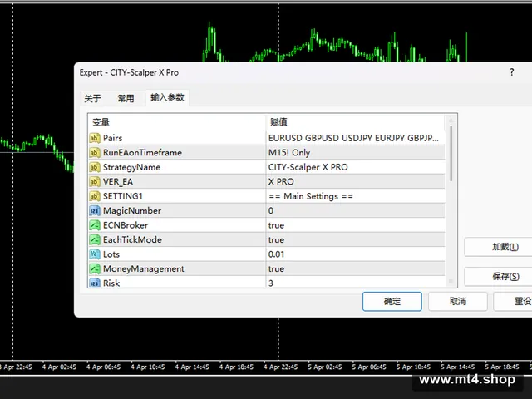This screenshot has width=532, height=399.
Task: Select the 'CITY-Scalper X PRO' value cell
Action: pos(355,167)
